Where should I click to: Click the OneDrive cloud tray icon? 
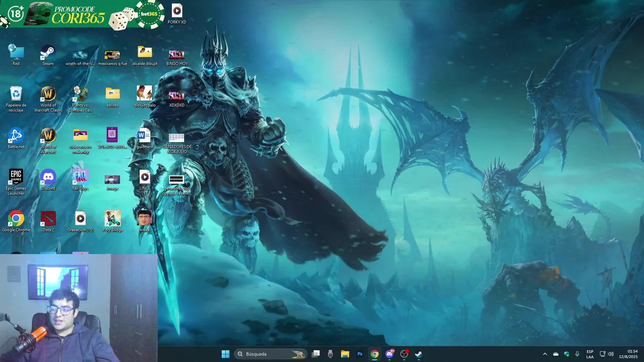[556, 354]
